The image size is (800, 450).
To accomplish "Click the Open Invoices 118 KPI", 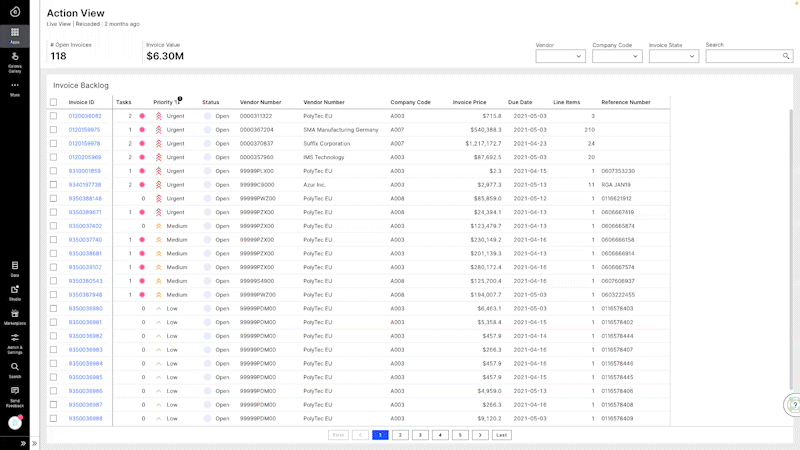I will [x=71, y=52].
